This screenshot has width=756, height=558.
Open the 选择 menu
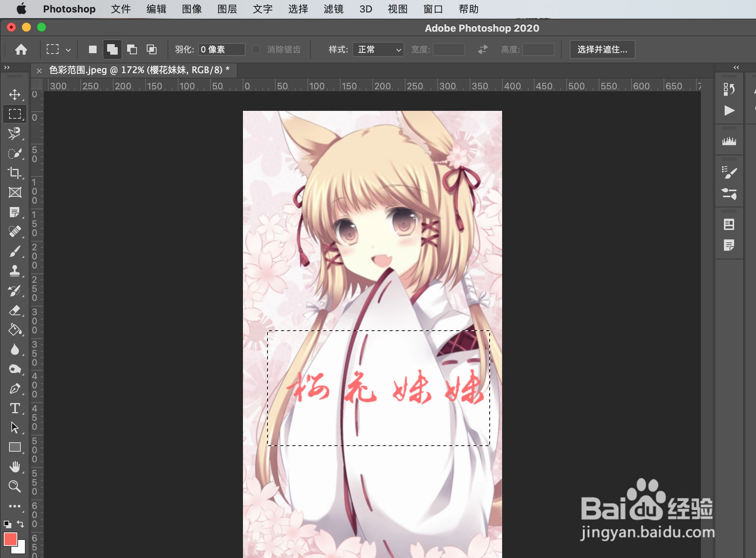(298, 9)
